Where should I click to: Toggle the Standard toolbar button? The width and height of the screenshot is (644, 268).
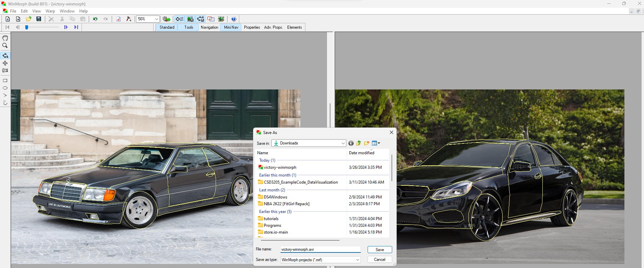click(167, 27)
